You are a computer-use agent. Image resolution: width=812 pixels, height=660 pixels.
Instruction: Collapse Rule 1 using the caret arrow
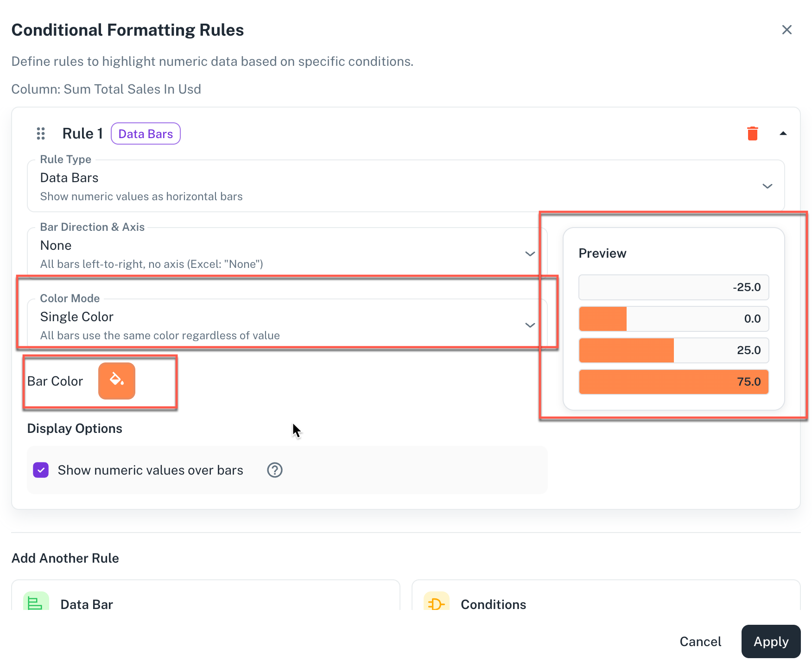(783, 133)
